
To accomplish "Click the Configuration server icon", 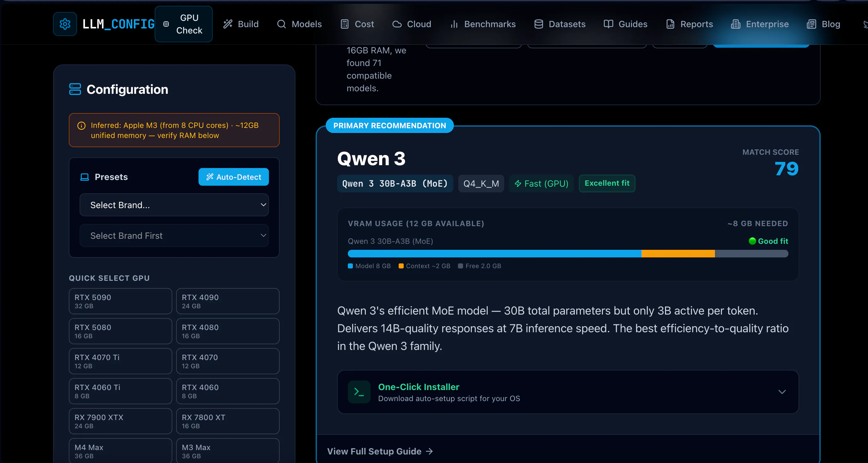I will 75,89.
